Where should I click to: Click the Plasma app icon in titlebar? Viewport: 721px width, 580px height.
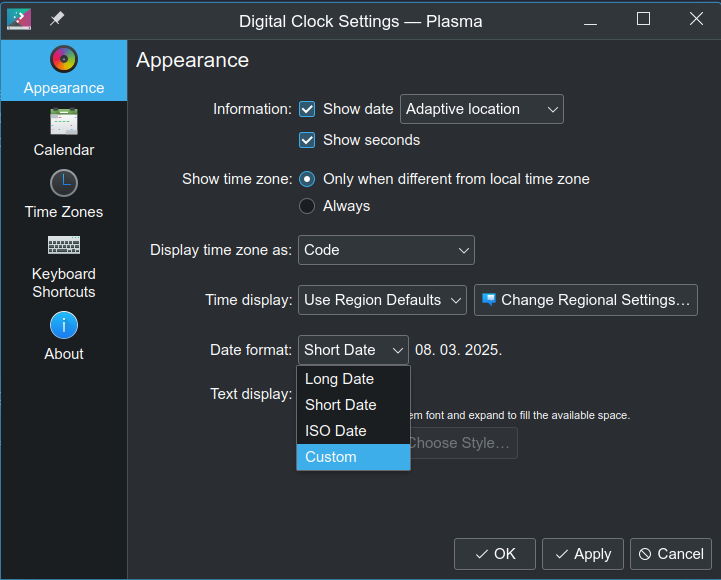click(19, 19)
